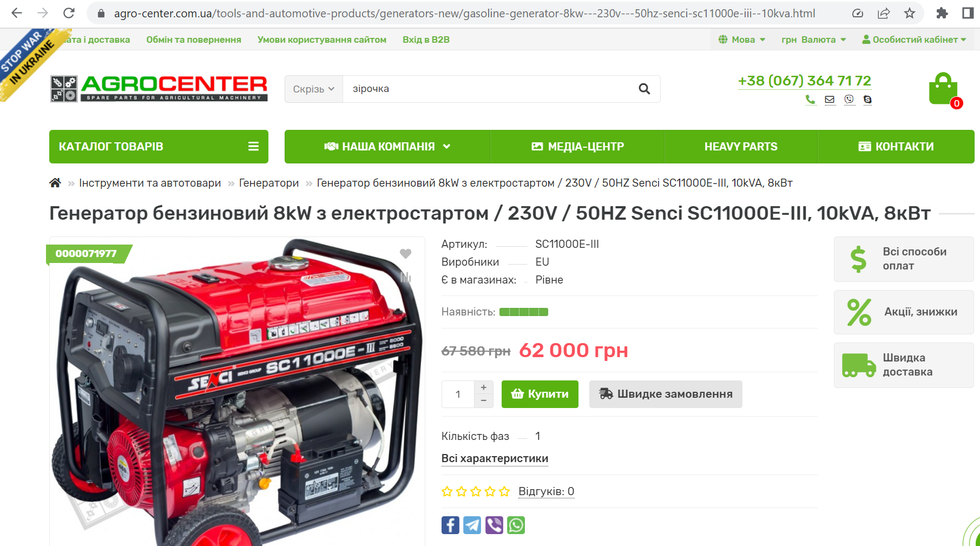Share product via WhatsApp icon
Screen dimensions: 980x546
coord(516,525)
